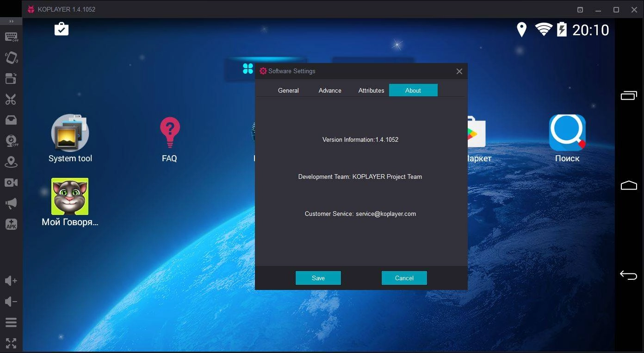
Task: Rotate the screen using sidebar icon
Action: 11,57
